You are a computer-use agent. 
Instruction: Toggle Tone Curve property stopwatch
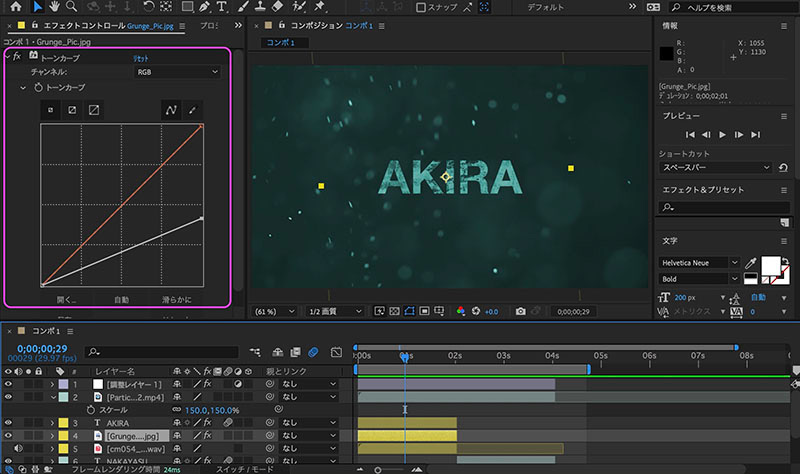point(38,87)
